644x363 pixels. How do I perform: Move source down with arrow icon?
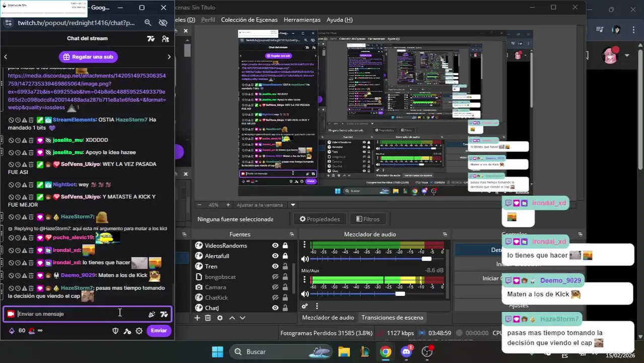coord(242,318)
